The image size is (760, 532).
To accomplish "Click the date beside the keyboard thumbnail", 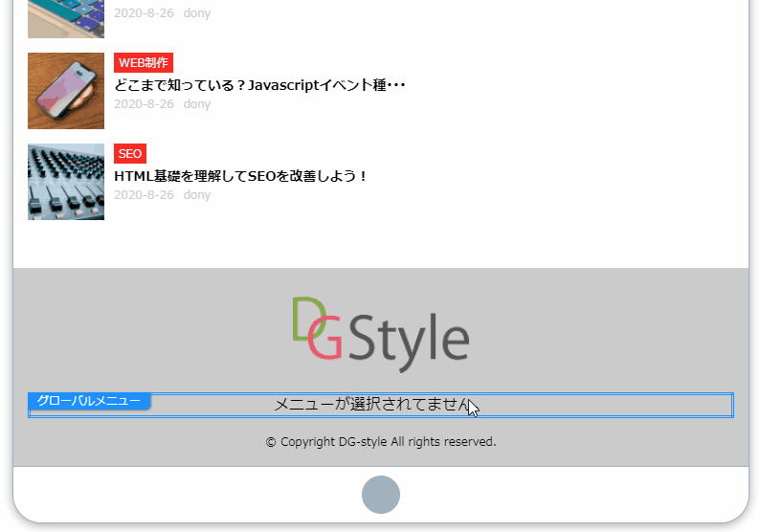I will pos(144,13).
